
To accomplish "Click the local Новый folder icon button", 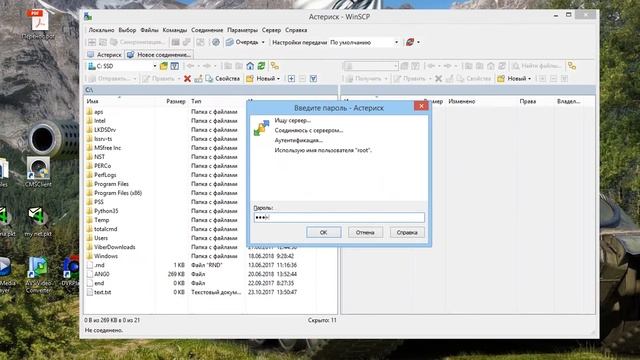I will [250, 79].
